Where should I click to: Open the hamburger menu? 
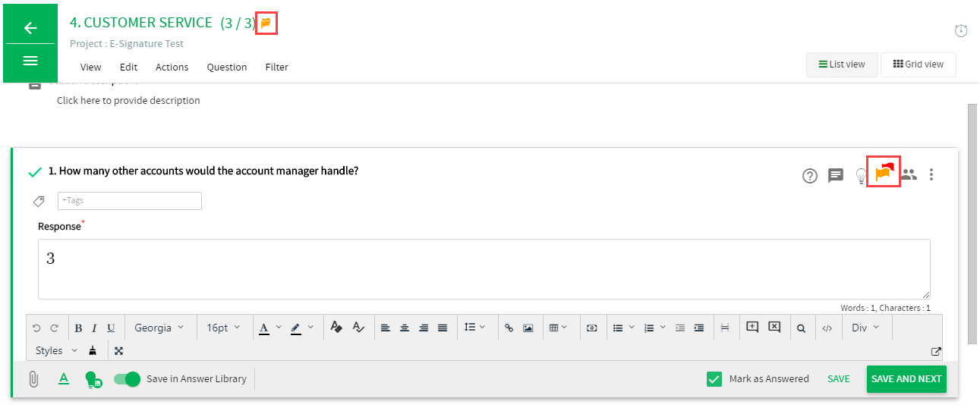click(30, 61)
